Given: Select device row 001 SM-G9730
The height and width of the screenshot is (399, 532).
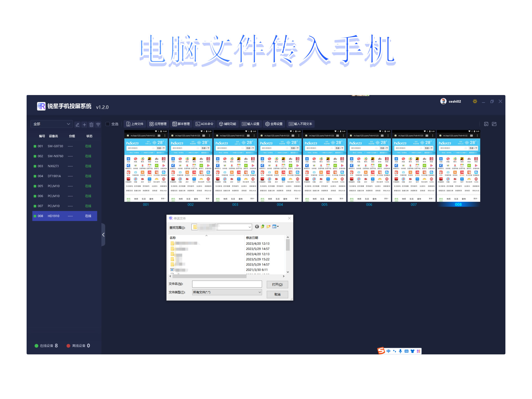Looking at the screenshot, I should click(x=65, y=146).
